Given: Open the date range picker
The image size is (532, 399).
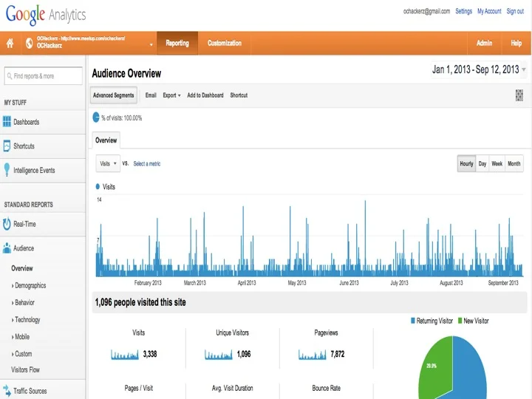Looking at the screenshot, I should [479, 69].
